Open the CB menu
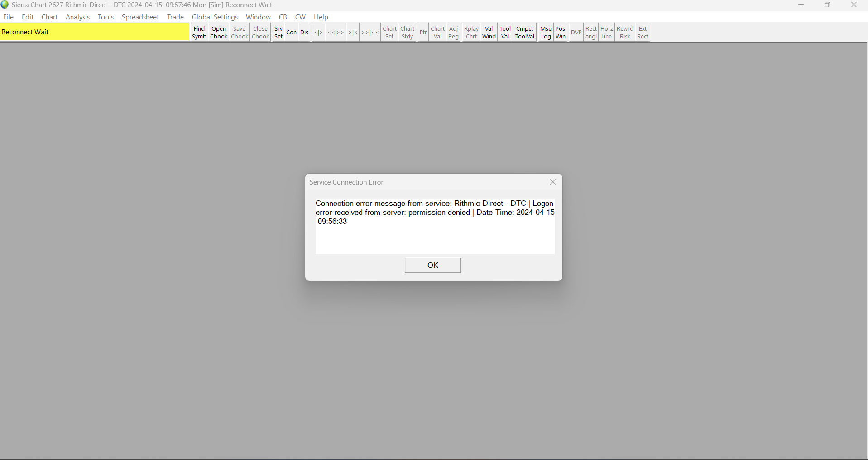868x460 pixels. (x=283, y=17)
